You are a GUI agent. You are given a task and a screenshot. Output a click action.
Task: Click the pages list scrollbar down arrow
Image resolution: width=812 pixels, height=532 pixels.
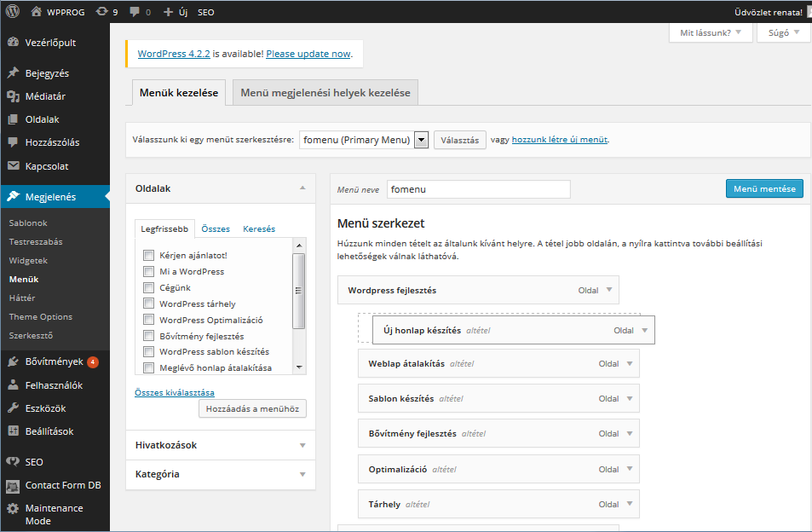298,367
